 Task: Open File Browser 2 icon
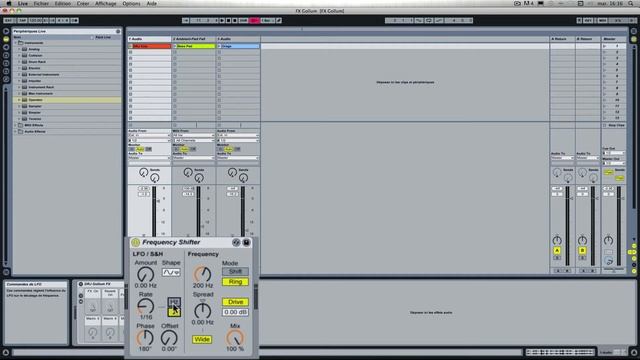tap(6, 63)
